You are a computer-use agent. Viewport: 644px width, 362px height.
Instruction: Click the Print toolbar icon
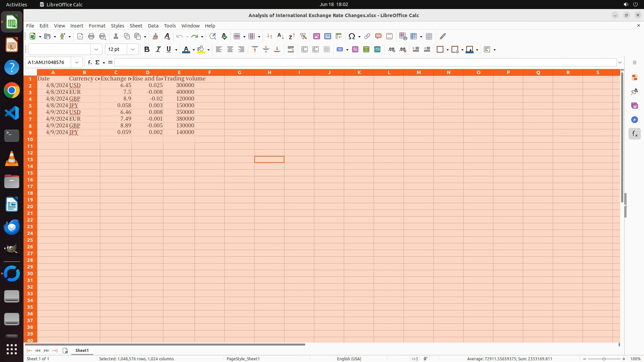coord(91,36)
